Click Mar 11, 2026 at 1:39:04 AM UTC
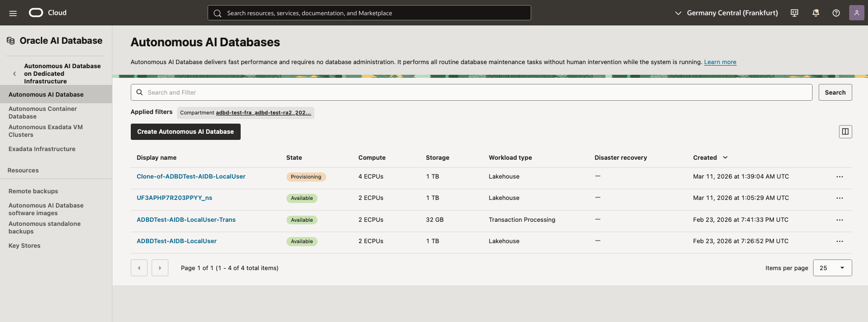Screen dimensions: 868x322 (741, 177)
